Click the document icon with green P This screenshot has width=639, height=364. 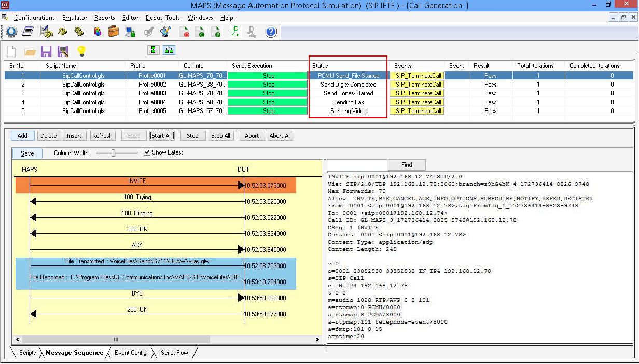216,32
